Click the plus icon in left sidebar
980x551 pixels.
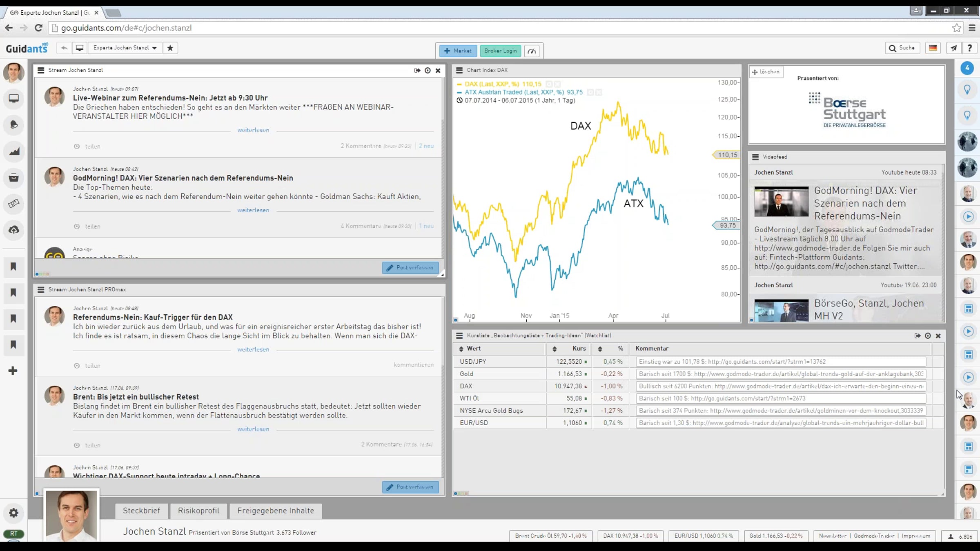(x=13, y=371)
